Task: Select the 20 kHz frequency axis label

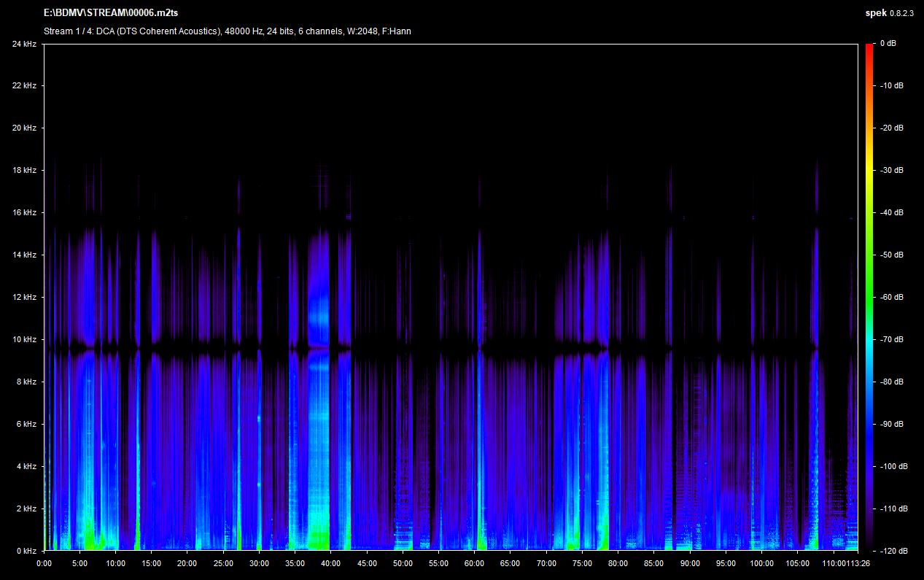Action: [x=23, y=128]
